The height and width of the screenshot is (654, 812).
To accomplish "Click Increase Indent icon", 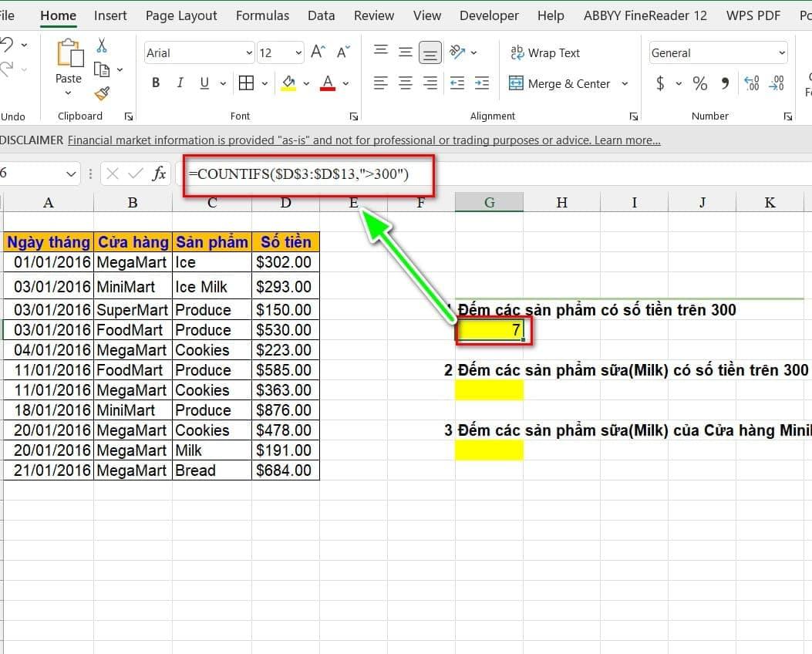I will tap(481, 83).
